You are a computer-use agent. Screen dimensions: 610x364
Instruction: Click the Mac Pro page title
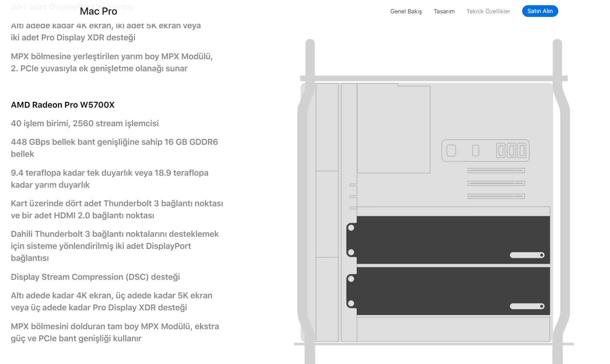point(98,11)
